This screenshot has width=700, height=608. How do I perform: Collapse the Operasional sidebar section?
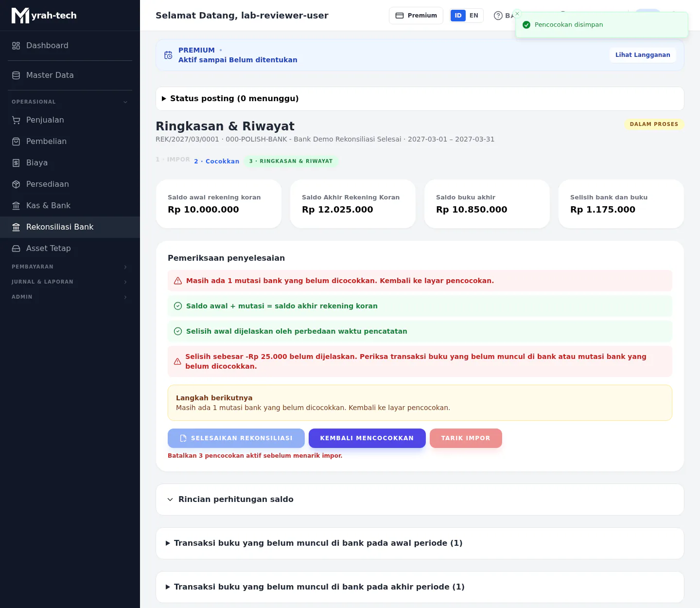coord(70,102)
